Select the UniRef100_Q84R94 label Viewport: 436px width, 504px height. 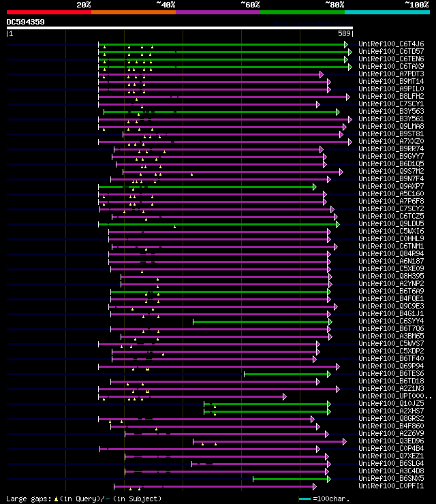pyautogui.click(x=391, y=253)
